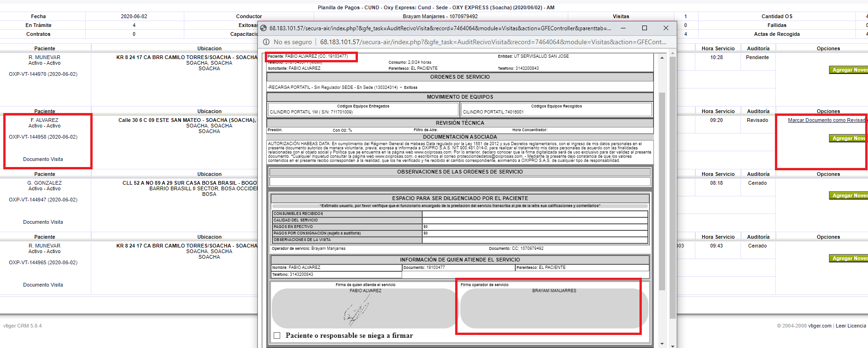Viewport: 868px width, 348px height.
Task: Click 'Agregar Novedad' in G. GONZALEZ row
Action: click(x=848, y=195)
